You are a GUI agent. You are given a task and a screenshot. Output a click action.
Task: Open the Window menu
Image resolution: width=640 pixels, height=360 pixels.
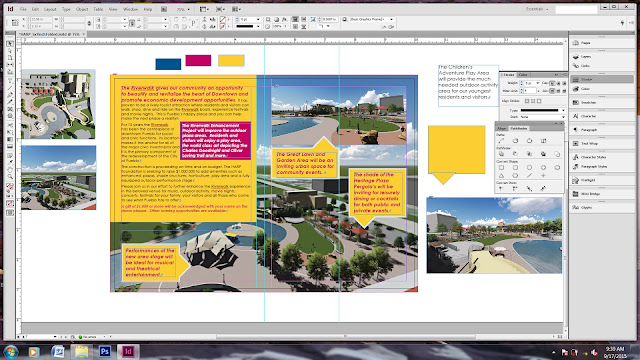[131, 9]
